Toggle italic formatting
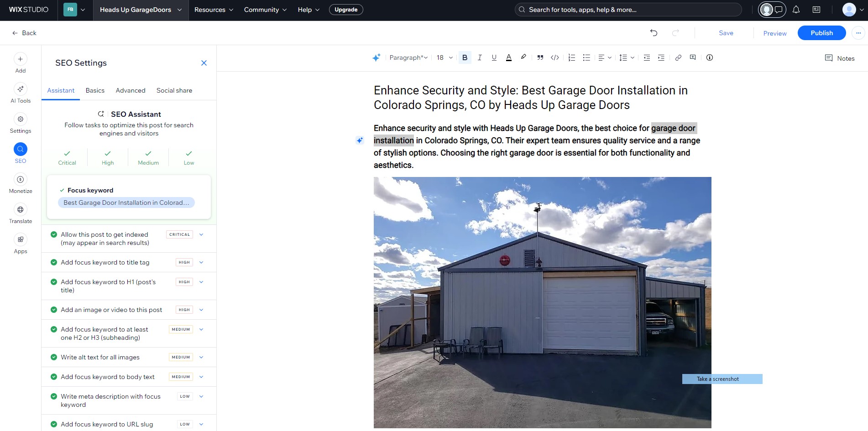 (480, 58)
